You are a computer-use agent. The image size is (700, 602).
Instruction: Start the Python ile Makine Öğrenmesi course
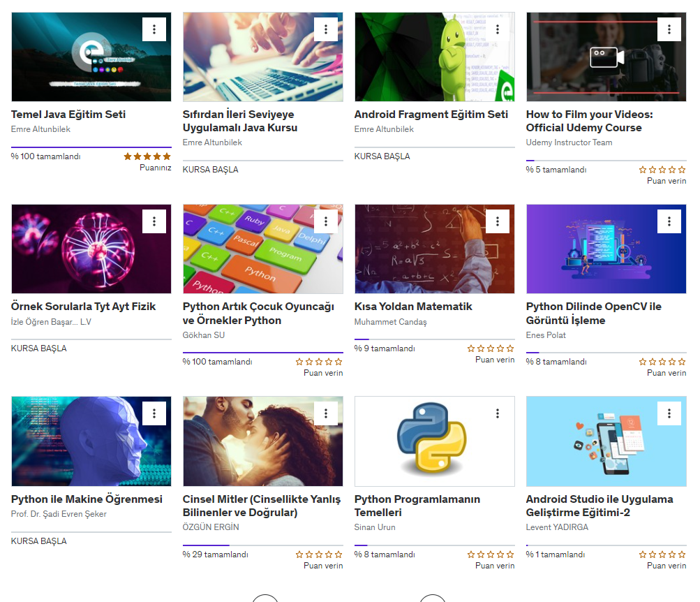[x=39, y=541]
